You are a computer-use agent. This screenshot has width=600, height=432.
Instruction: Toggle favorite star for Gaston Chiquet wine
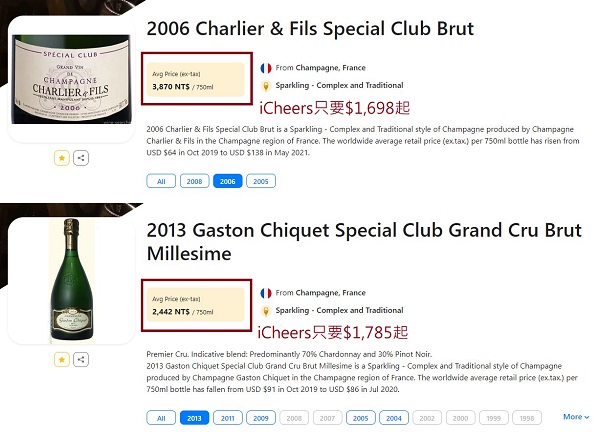click(x=62, y=359)
